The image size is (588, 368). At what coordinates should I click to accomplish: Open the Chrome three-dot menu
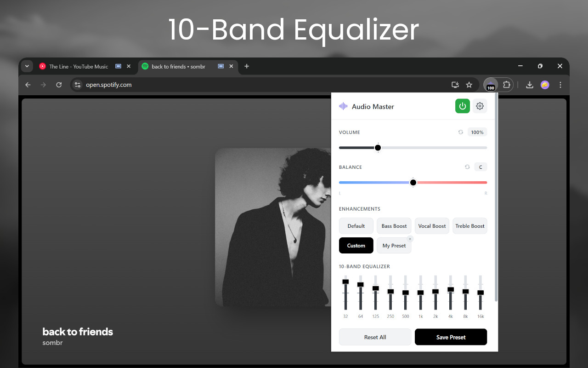560,85
